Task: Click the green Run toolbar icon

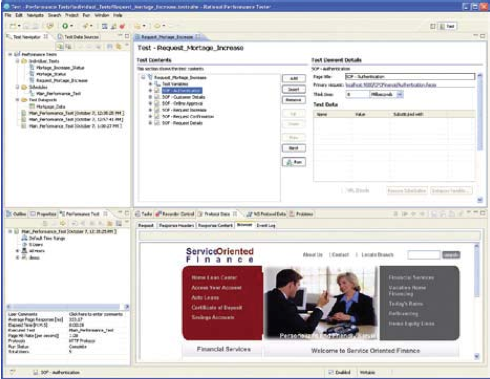Action: (65, 26)
